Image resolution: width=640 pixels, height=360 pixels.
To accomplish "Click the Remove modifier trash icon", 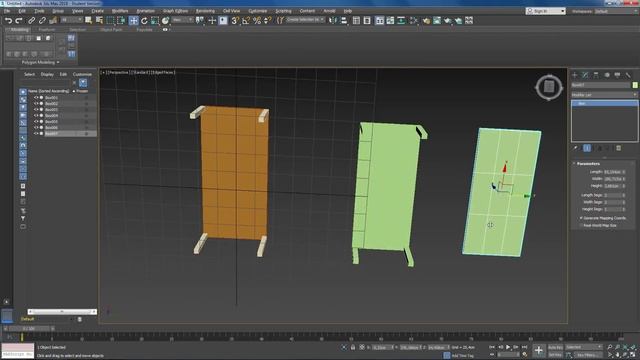I will pos(618,148).
